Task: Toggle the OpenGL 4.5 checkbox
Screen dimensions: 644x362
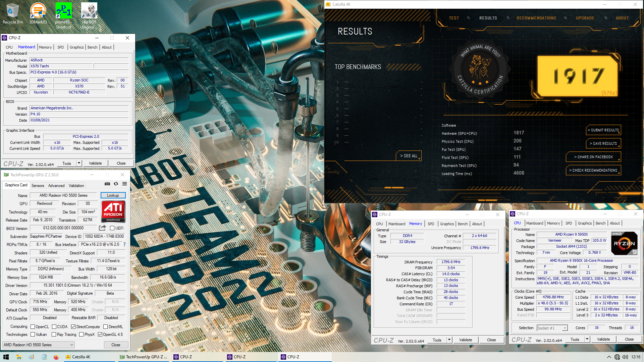Action: coord(100,335)
